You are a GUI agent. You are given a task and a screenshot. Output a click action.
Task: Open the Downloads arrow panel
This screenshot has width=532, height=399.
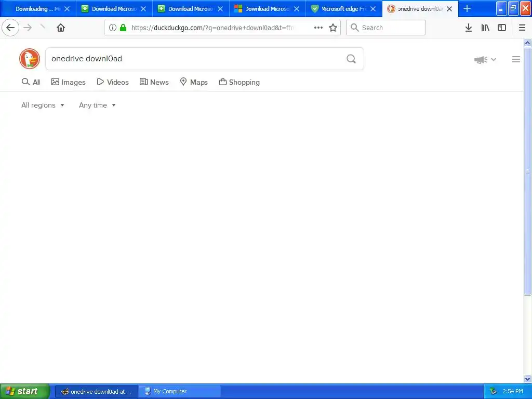pos(469,28)
